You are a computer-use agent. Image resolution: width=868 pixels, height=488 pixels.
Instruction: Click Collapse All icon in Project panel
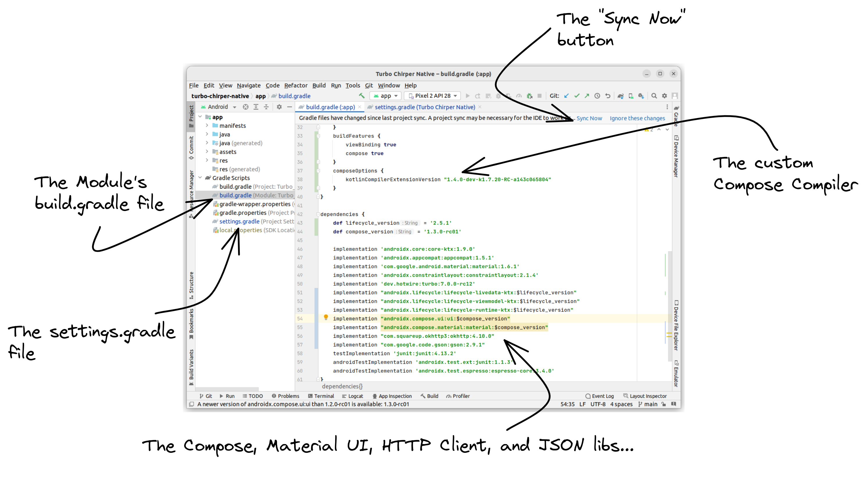pyautogui.click(x=266, y=107)
